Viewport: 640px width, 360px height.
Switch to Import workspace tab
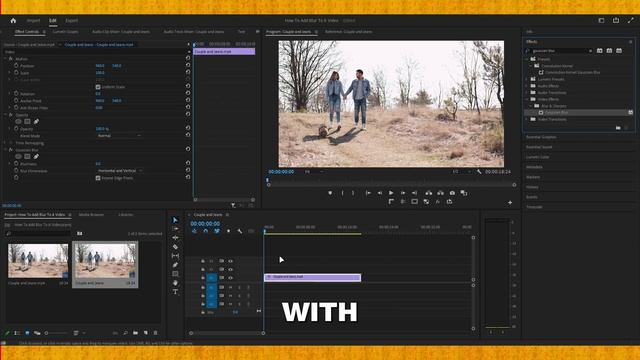(33, 20)
